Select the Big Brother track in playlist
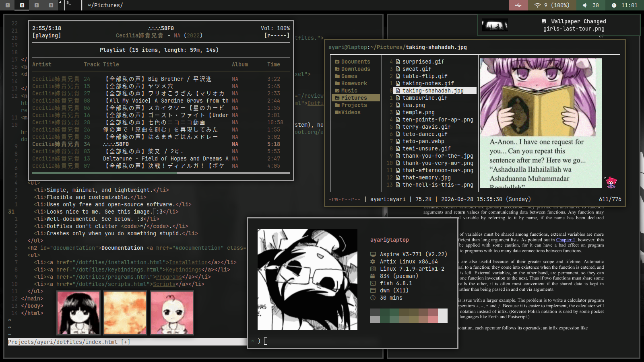 [161, 79]
